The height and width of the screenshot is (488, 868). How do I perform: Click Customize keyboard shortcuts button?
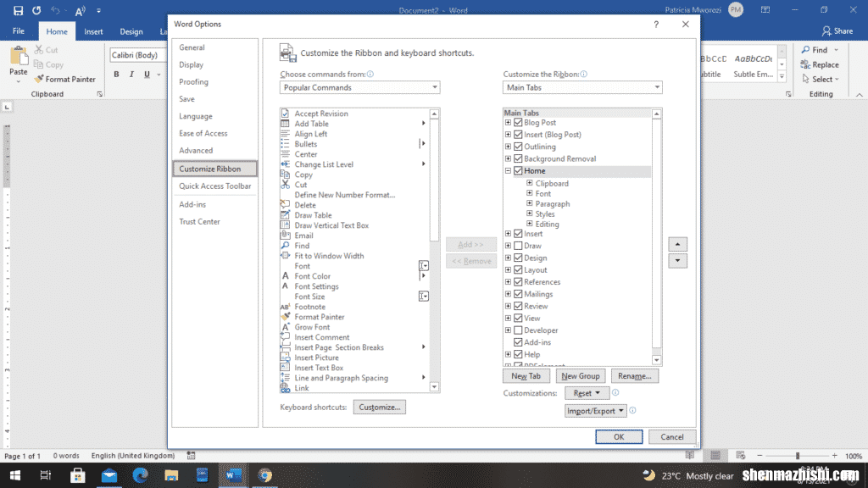(379, 408)
